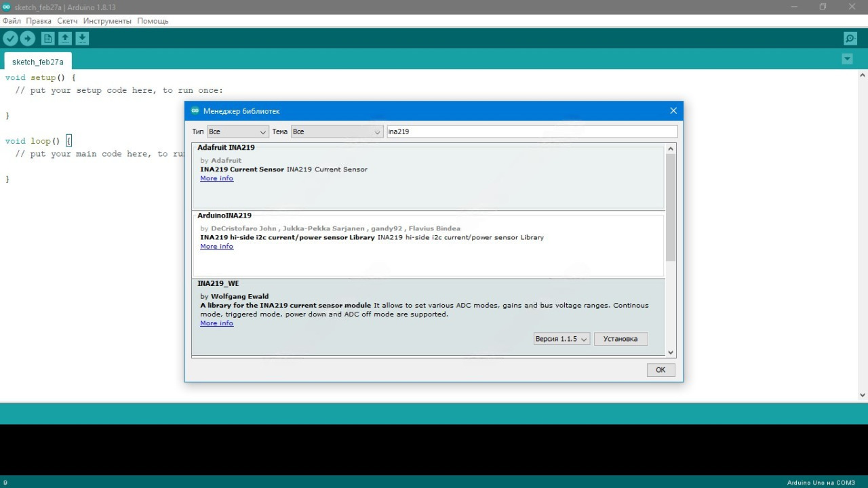Expand the Тип filter dropdown

(238, 131)
